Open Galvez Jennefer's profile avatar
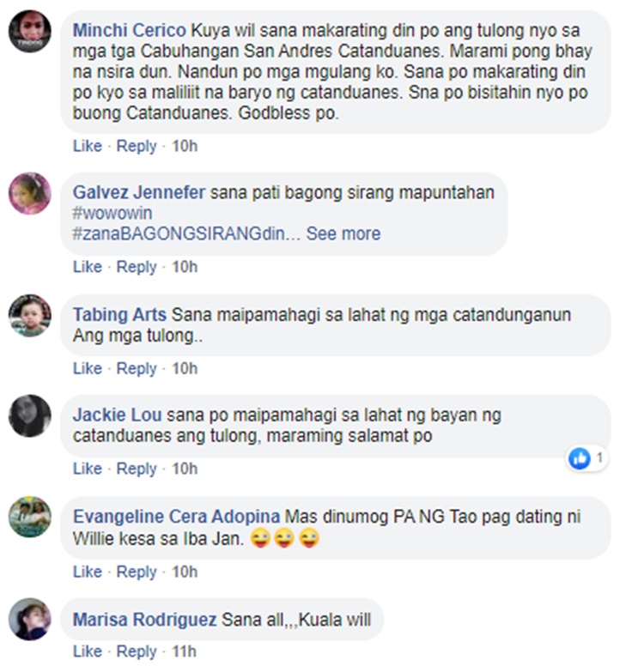644x666 pixels. click(x=30, y=193)
